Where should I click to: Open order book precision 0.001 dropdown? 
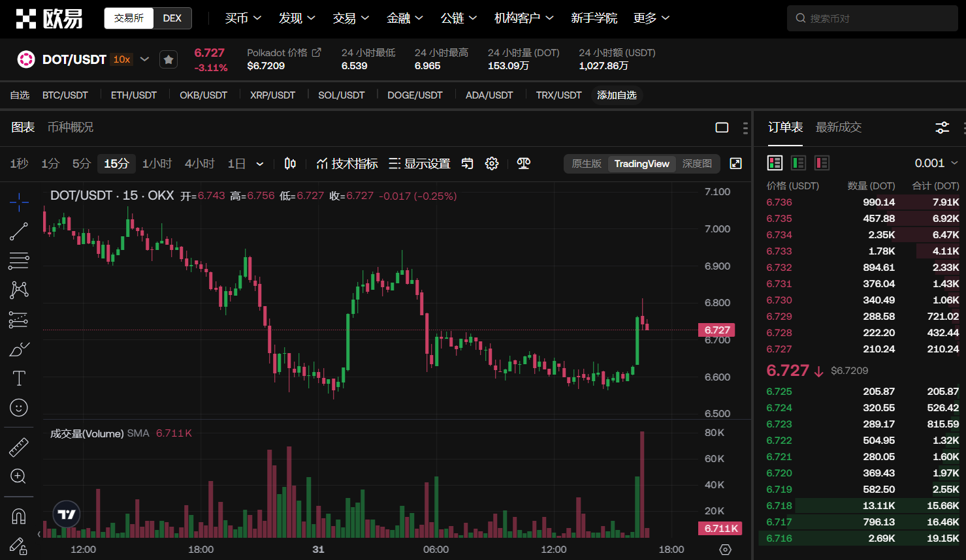(936, 163)
